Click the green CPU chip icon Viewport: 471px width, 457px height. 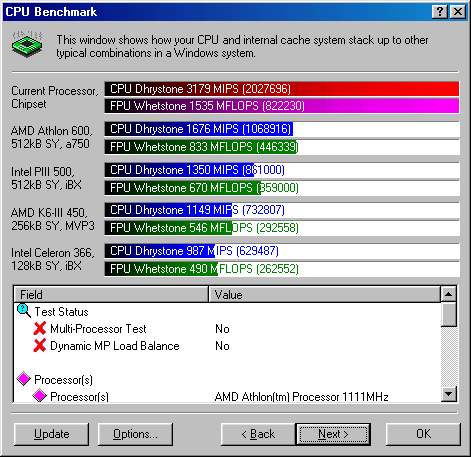pos(27,44)
